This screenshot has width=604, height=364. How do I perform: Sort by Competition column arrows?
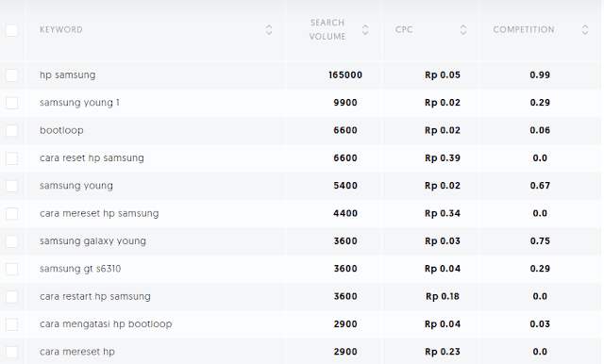tap(585, 29)
